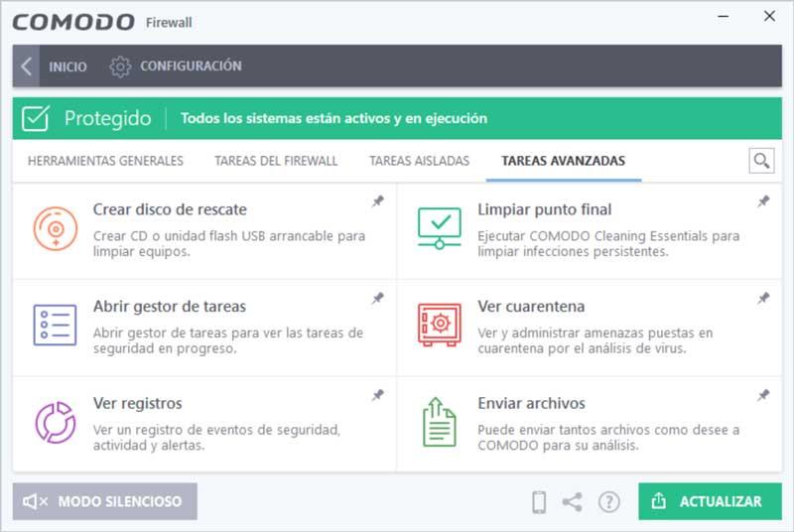Minimize the COMODO Firewall window
This screenshot has width=794, height=532.
724,17
